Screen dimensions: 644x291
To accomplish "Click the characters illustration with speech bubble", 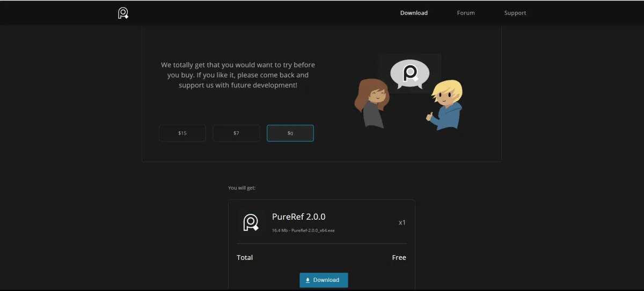I will click(x=408, y=92).
